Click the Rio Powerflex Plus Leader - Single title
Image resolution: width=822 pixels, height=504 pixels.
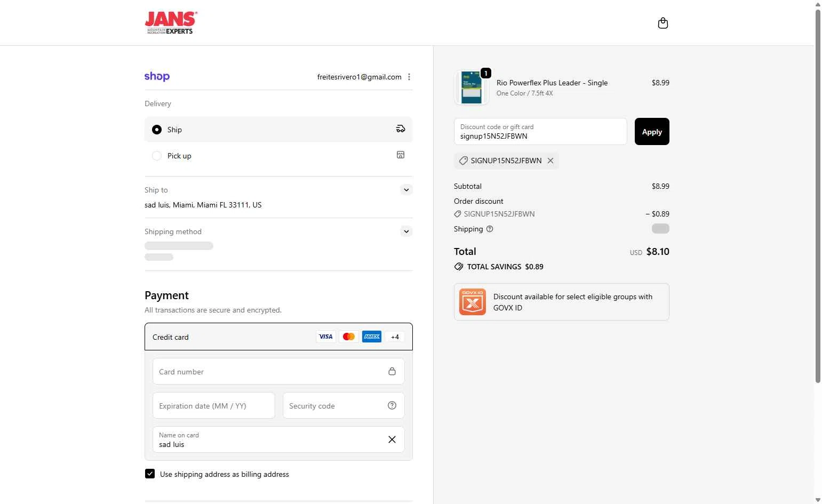click(552, 83)
